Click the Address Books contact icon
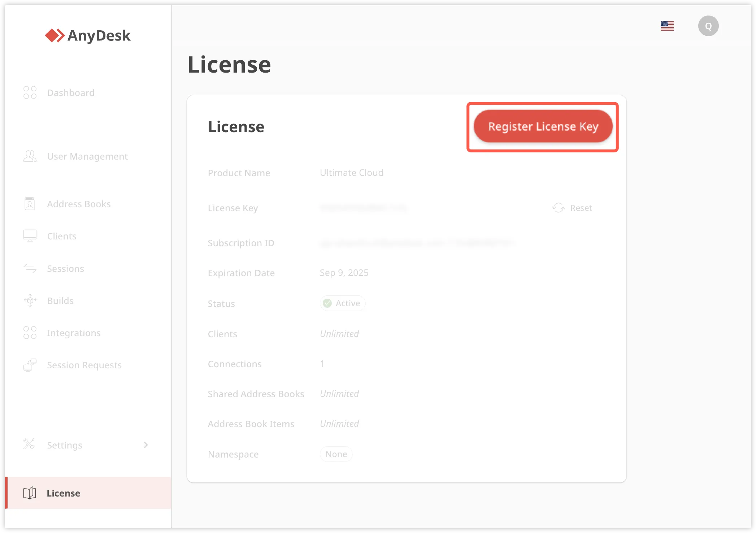This screenshot has height=533, width=756. 30,204
